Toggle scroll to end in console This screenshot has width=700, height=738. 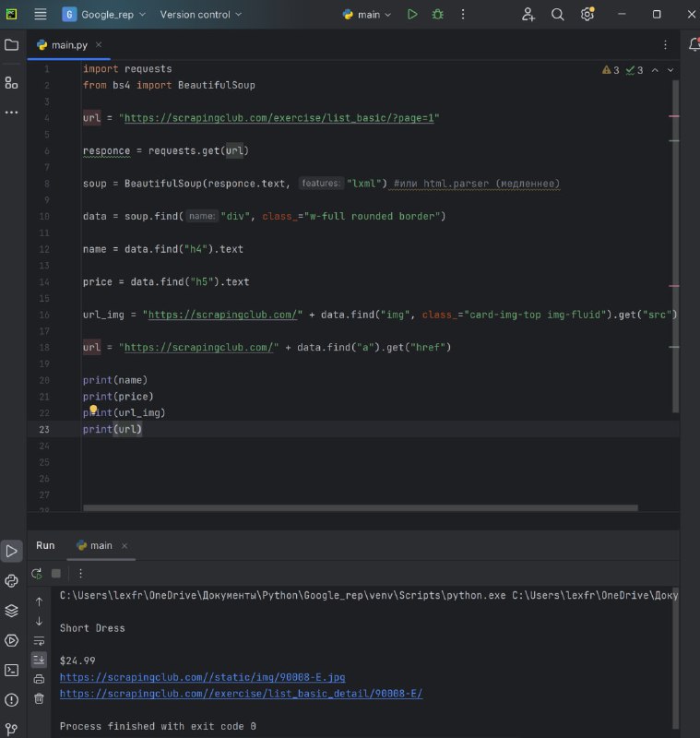(x=39, y=660)
